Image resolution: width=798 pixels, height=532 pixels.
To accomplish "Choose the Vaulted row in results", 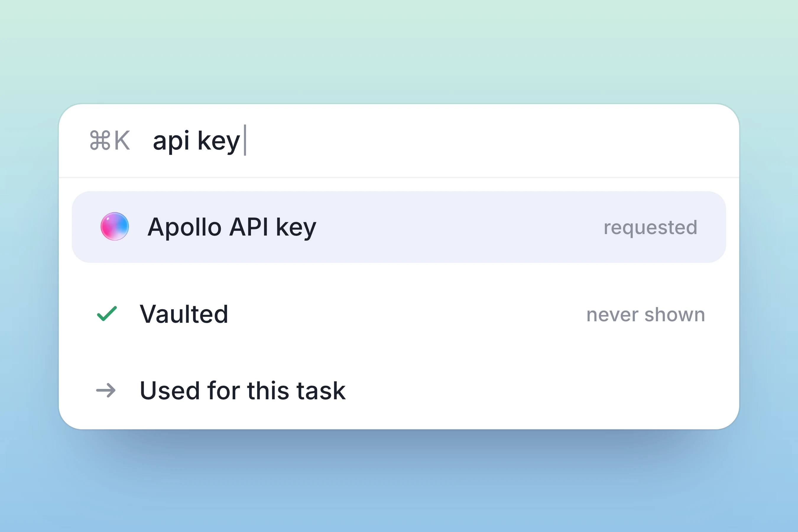I will [x=399, y=314].
